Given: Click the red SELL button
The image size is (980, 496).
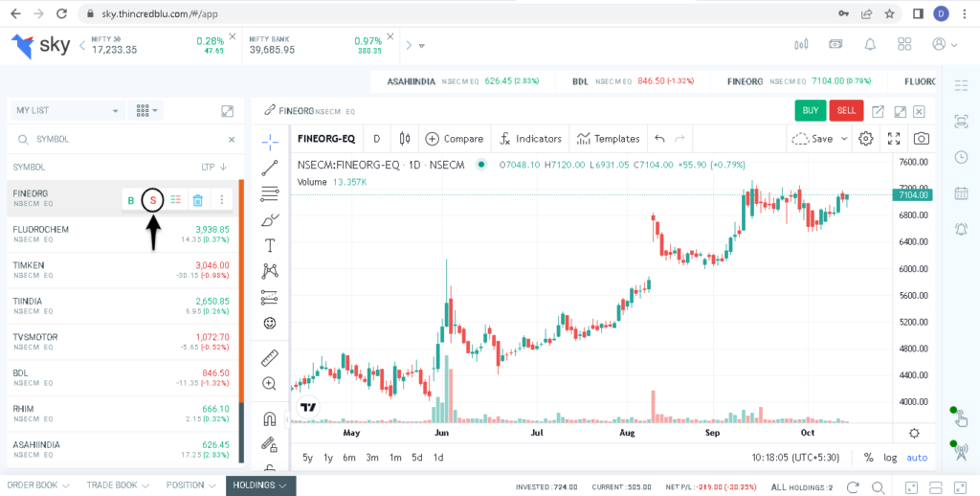Looking at the screenshot, I should coord(846,111).
